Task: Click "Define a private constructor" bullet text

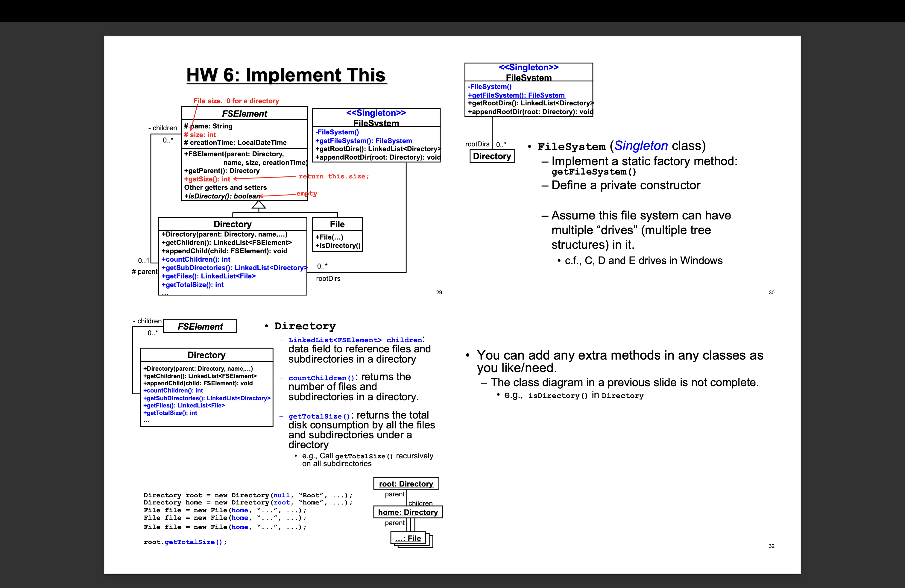Action: [625, 185]
